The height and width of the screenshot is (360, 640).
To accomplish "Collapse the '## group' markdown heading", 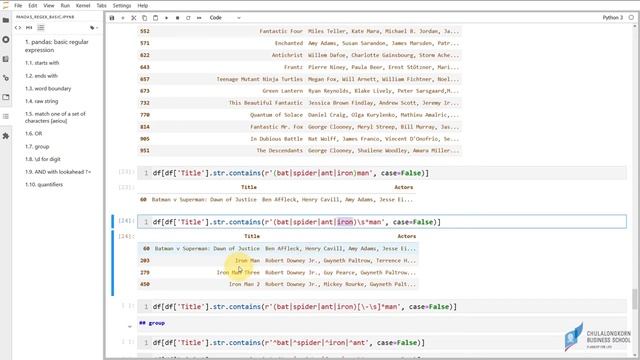I will (130, 326).
